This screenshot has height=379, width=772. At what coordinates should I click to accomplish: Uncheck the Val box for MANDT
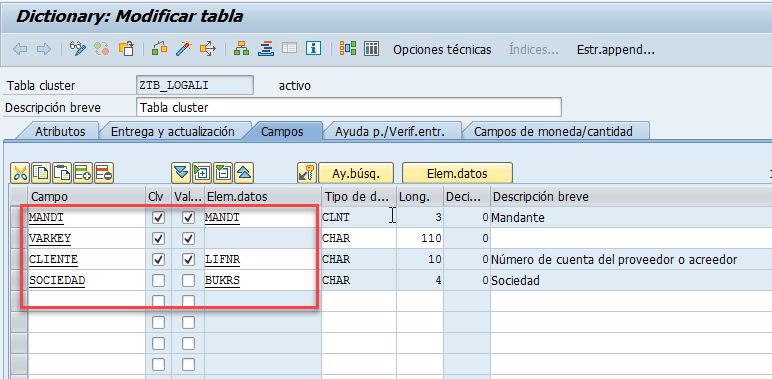click(x=188, y=217)
